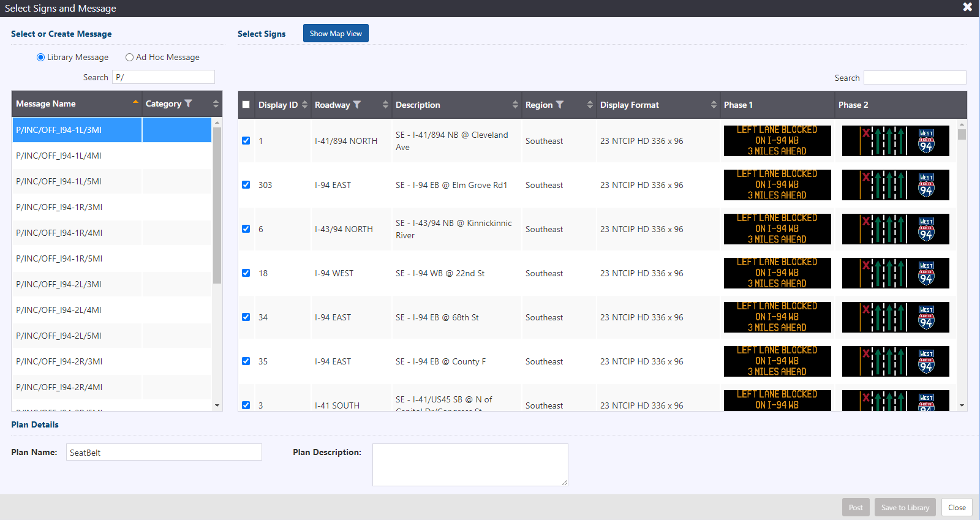Select message P/INC/OFF_I94-1R/3MI

click(112, 207)
